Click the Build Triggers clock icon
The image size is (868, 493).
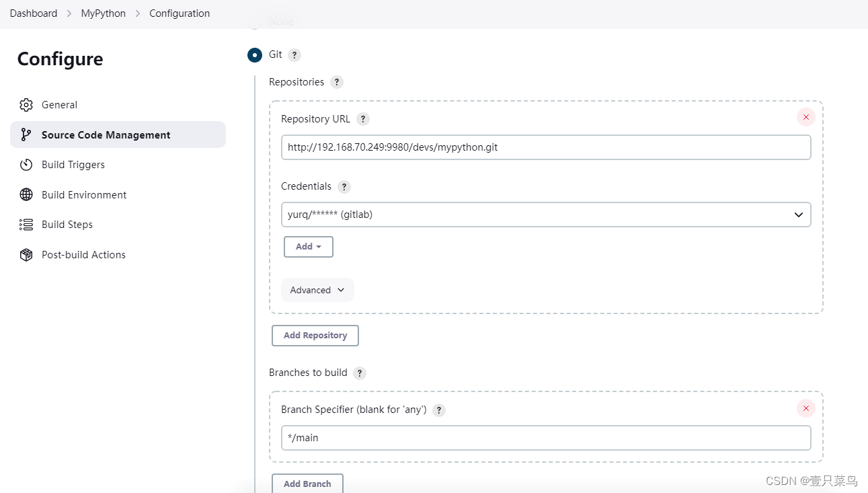pyautogui.click(x=26, y=165)
